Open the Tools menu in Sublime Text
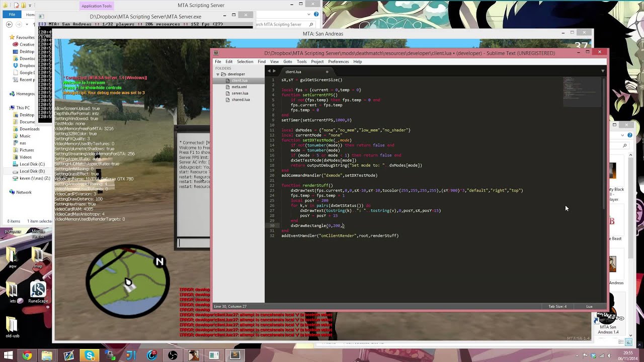The width and height of the screenshot is (644, 362). click(301, 62)
